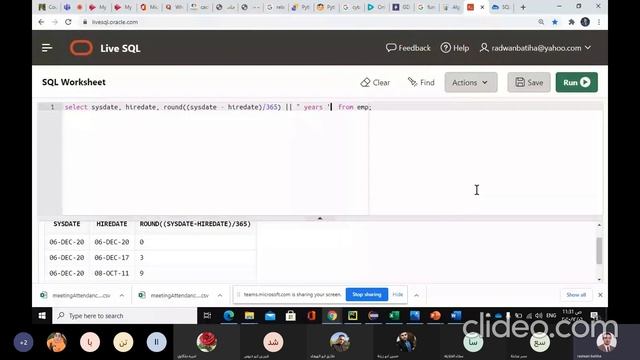Open Excel from the taskbar
640x360 pixels.
point(394,316)
